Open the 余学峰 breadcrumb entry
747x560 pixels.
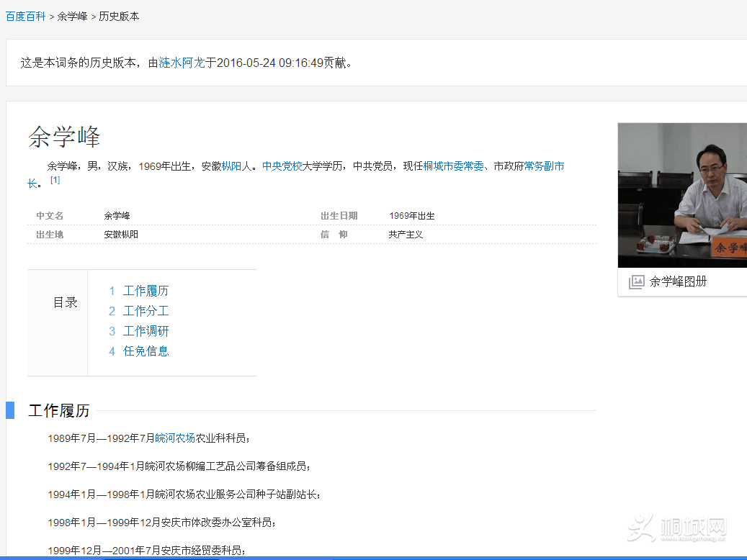[72, 16]
